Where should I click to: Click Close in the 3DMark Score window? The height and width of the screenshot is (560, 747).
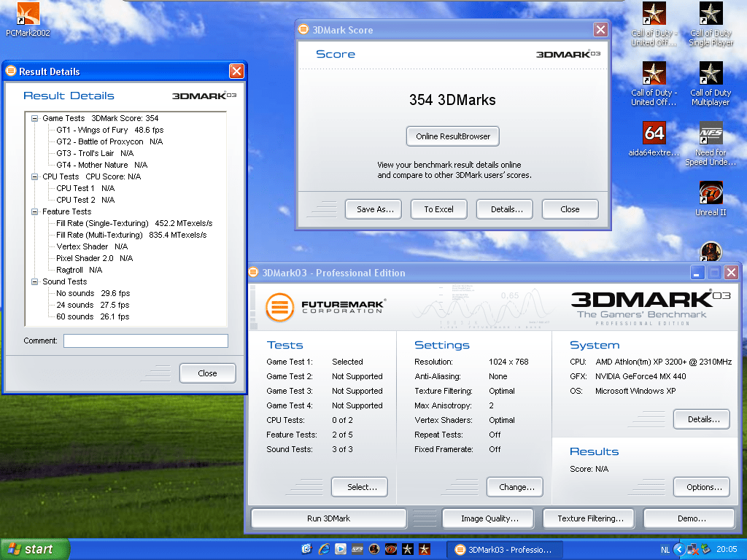[570, 209]
